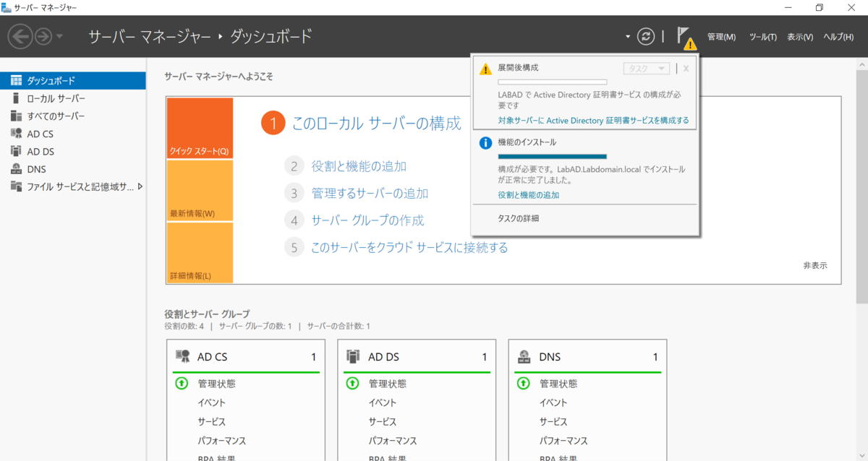
Task: Click 対象サーバーに Active Directory 証明書サービスを構成する
Action: tap(593, 120)
